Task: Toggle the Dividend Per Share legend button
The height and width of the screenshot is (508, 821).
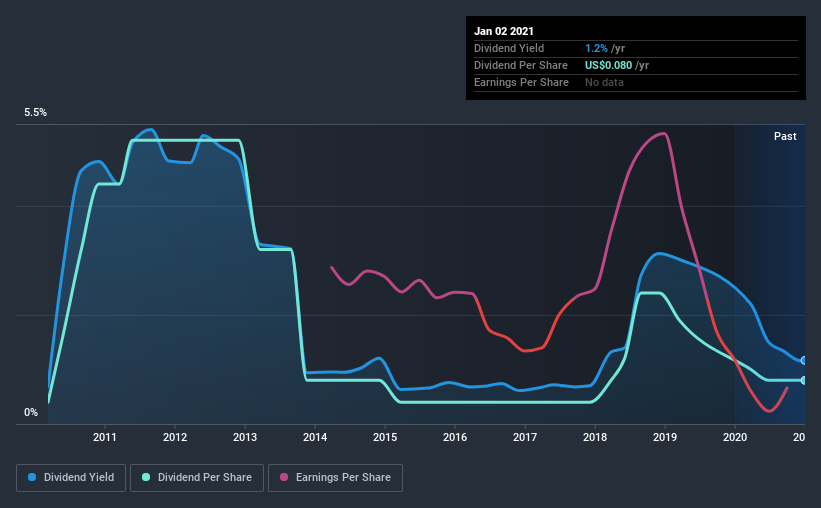Action: 197,478
